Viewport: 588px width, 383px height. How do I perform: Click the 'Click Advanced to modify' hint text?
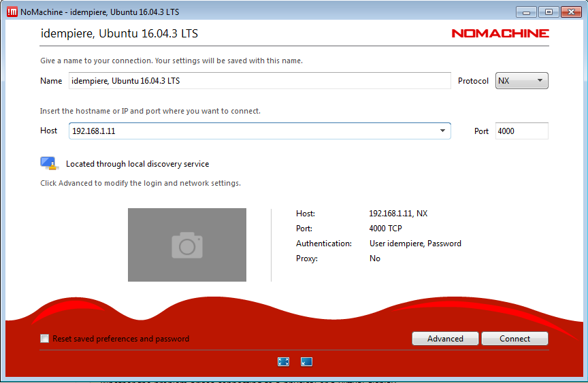[x=141, y=183]
